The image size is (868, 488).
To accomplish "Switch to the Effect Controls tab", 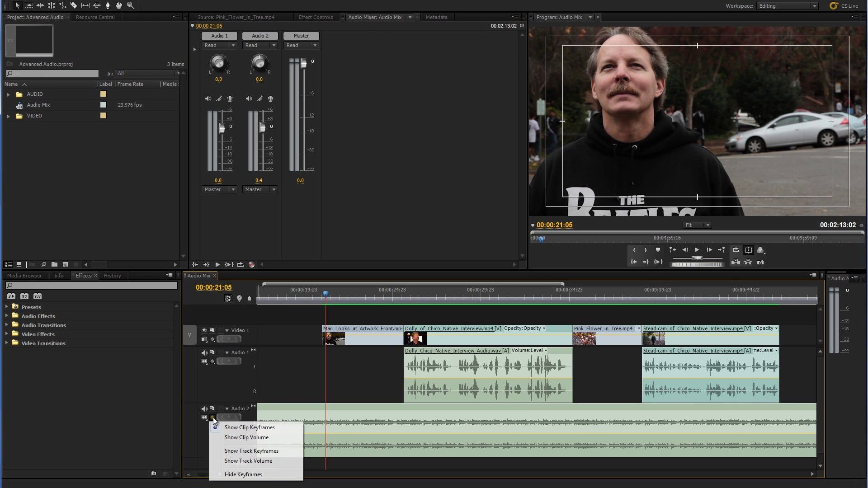I will (x=316, y=17).
